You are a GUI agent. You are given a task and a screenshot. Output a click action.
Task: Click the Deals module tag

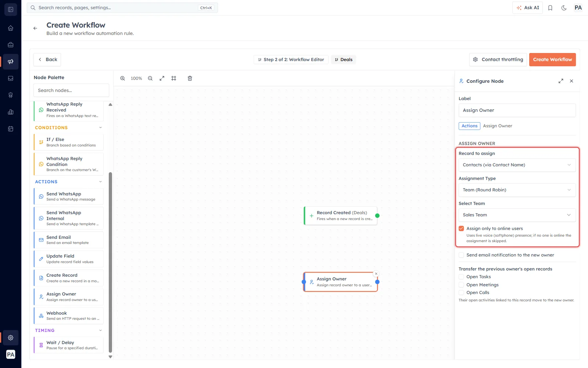coord(344,60)
